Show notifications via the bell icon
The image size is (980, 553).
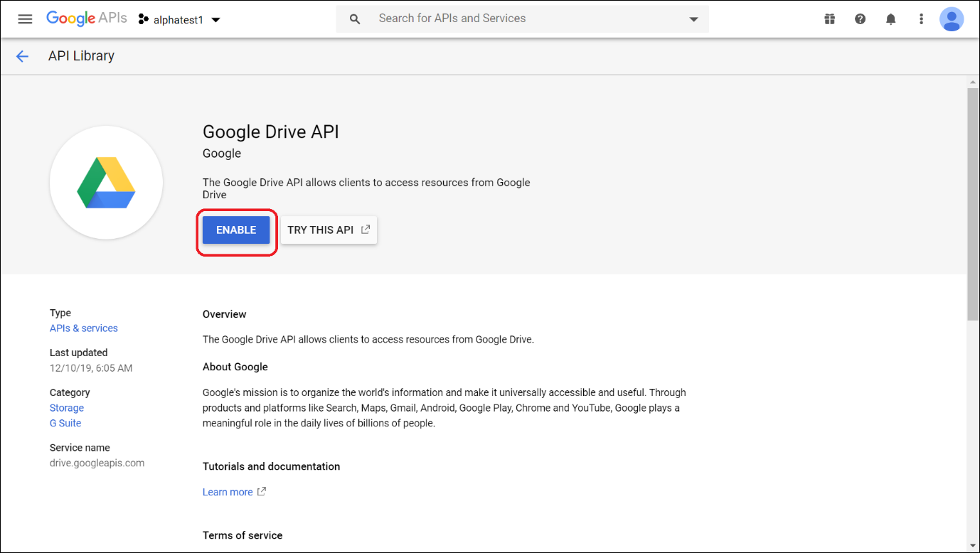890,19
